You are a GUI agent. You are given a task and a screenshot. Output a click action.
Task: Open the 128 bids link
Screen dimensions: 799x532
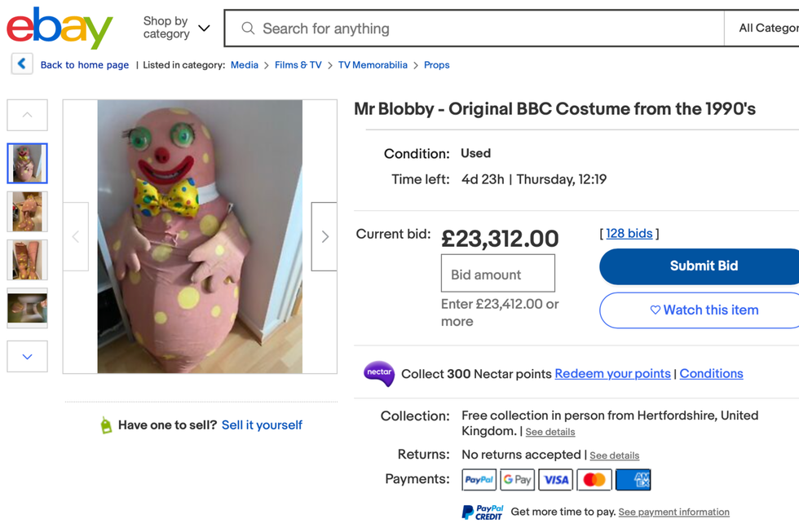629,233
